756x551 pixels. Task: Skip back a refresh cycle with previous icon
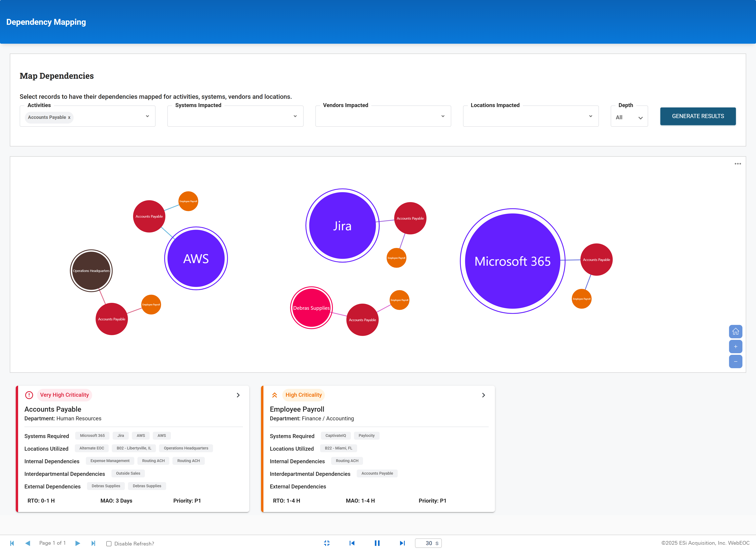tap(352, 543)
